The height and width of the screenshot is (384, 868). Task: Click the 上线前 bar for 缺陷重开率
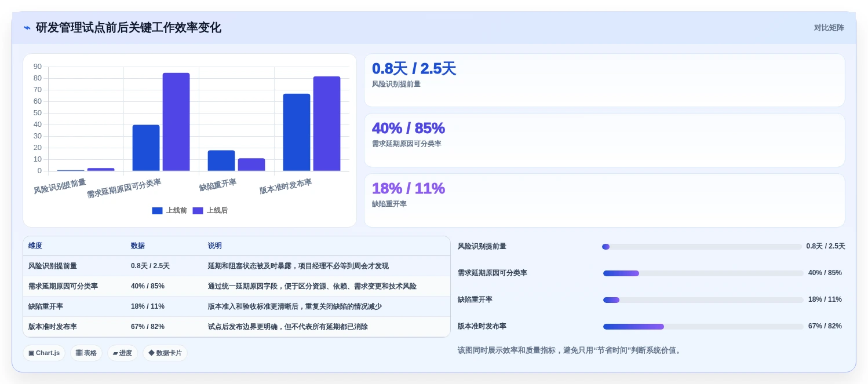click(x=221, y=161)
